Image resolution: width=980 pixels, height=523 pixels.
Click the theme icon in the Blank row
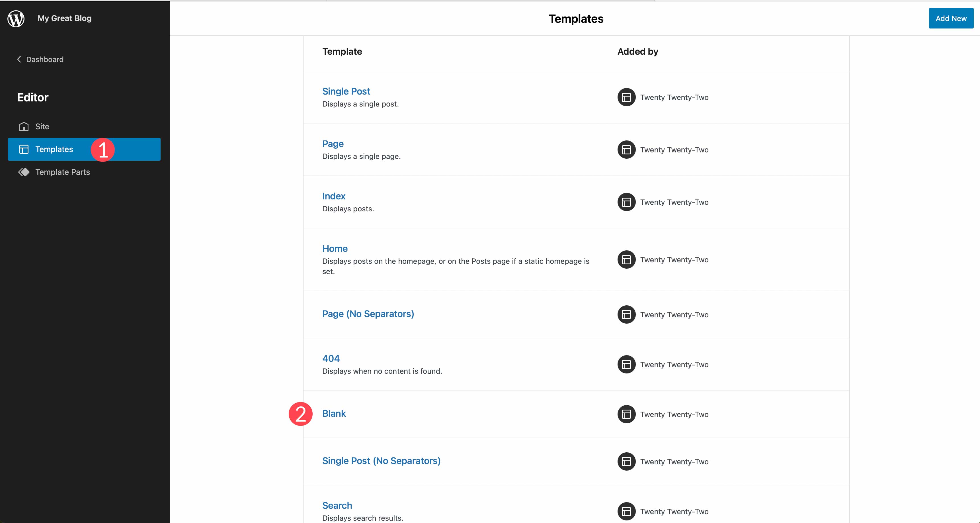tap(626, 414)
